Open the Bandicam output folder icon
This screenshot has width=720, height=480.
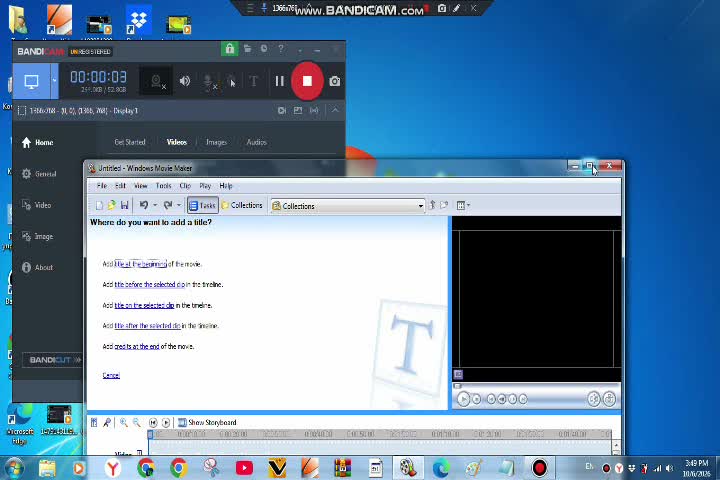(x=248, y=49)
